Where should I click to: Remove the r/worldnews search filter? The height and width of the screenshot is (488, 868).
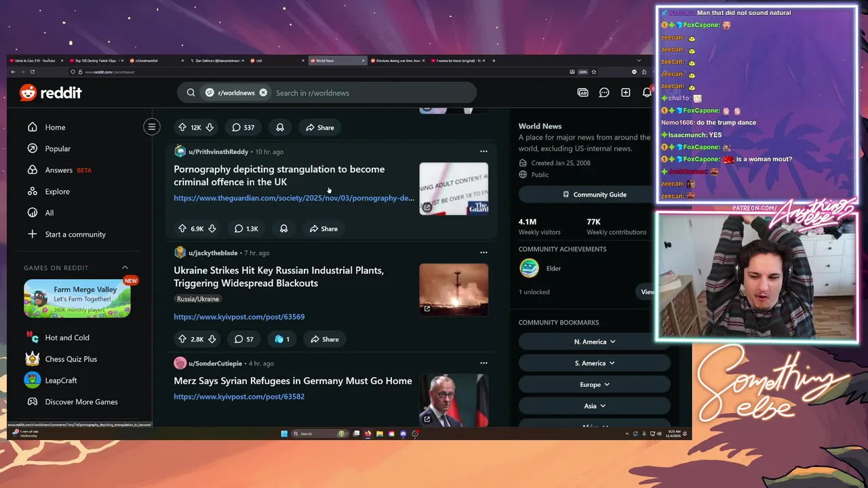(263, 93)
